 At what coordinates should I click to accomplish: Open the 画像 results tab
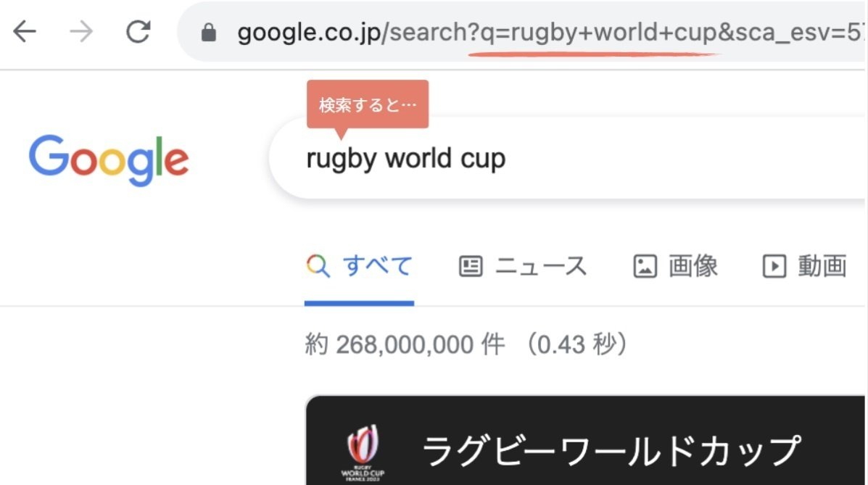pyautogui.click(x=693, y=266)
